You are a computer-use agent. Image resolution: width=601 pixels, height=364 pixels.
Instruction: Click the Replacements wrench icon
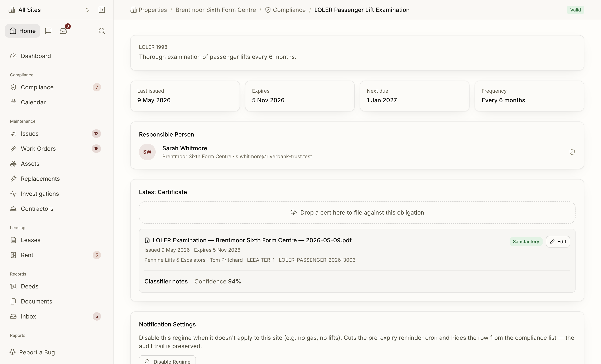tap(13, 179)
